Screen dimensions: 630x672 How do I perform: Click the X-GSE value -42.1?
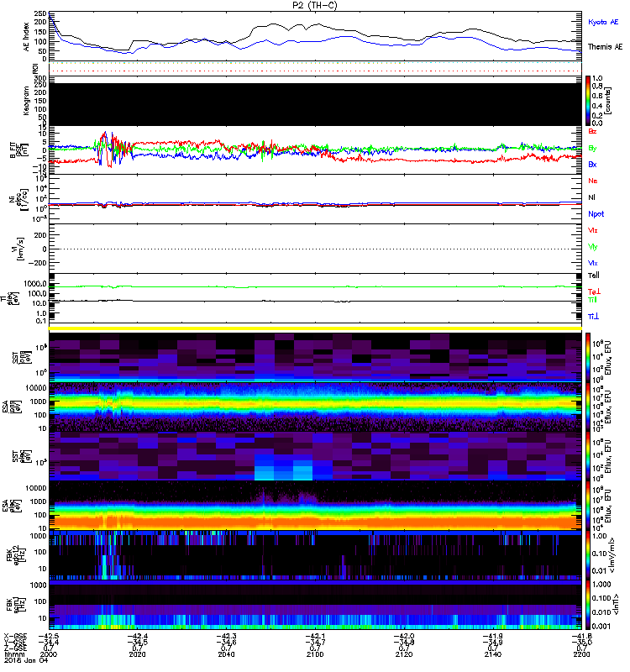(x=315, y=636)
